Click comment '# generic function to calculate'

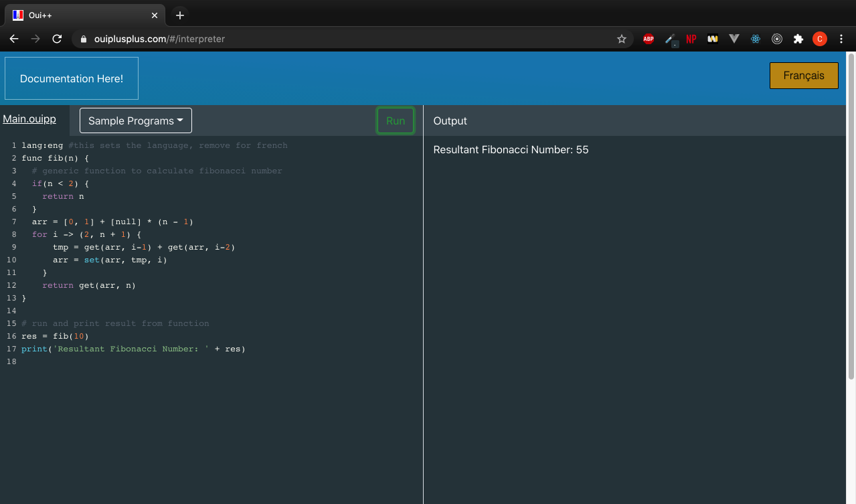click(157, 171)
